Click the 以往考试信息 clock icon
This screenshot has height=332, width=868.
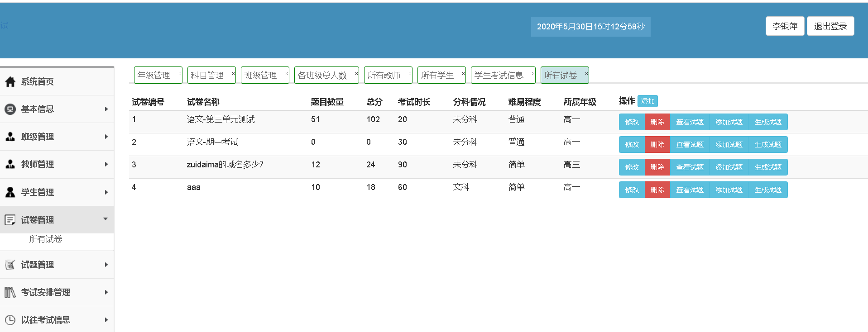coord(10,320)
